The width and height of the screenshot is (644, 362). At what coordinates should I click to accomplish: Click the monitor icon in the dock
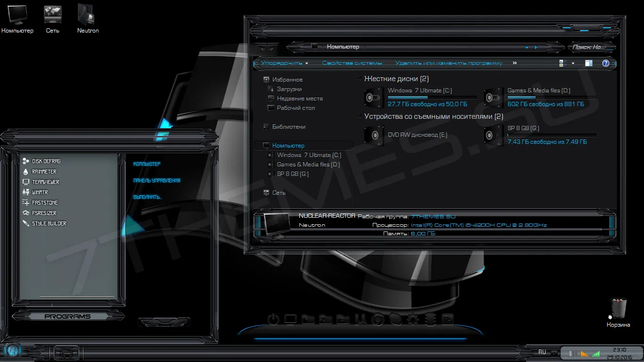[x=290, y=320]
